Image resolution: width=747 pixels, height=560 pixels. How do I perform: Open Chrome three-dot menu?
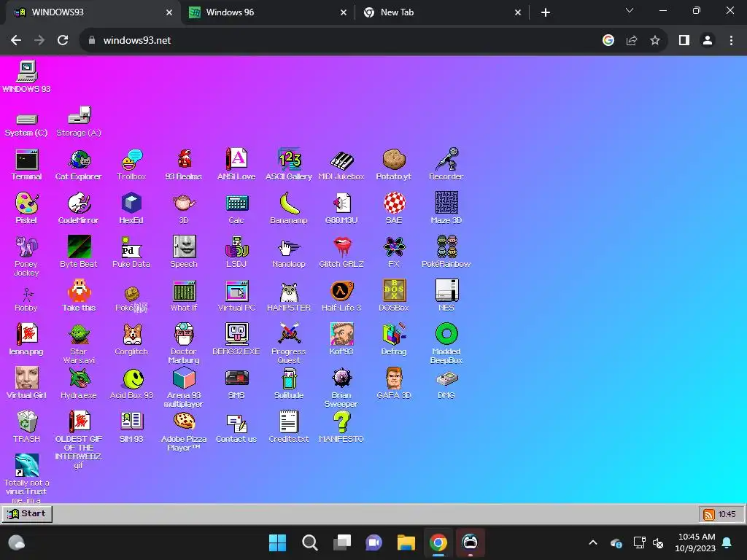(731, 41)
